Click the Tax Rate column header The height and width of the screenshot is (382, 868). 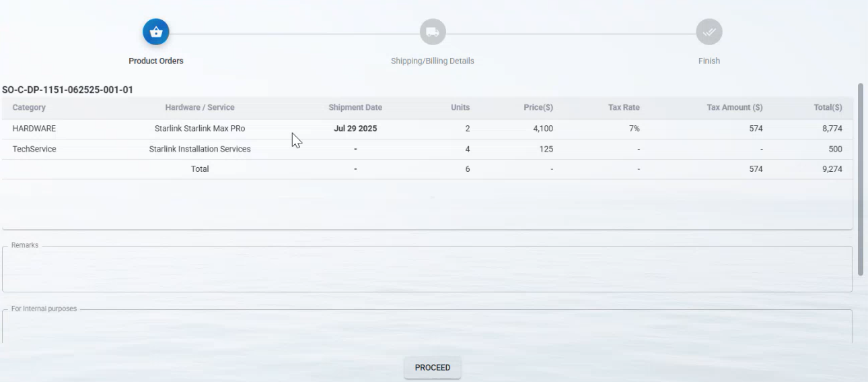tap(623, 108)
